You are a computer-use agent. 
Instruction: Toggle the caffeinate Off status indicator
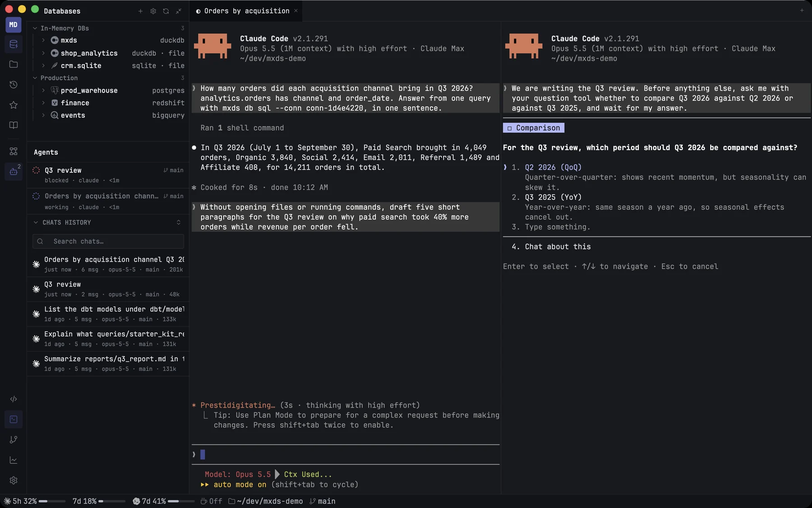pos(211,501)
